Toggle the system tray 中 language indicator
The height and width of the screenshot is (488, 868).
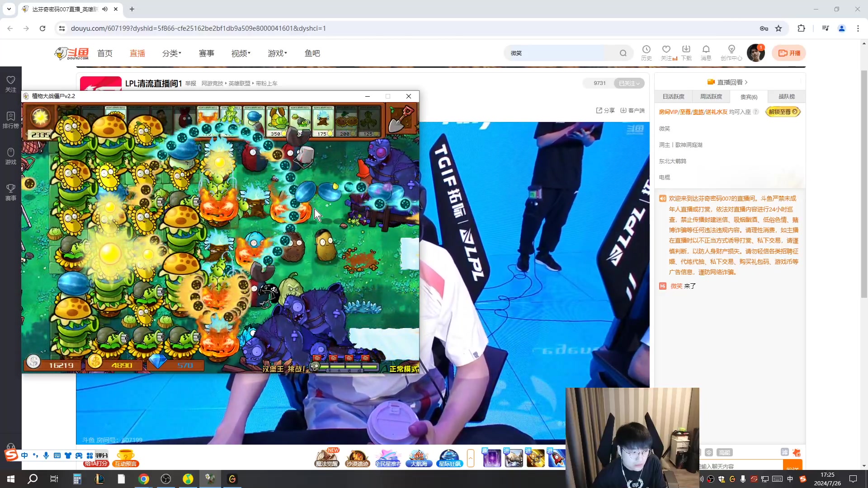click(790, 479)
